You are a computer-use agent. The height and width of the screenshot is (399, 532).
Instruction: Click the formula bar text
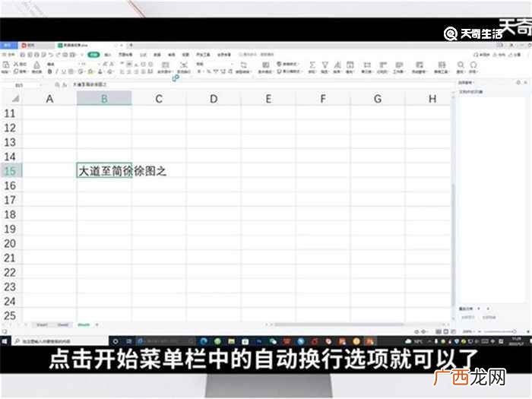coord(90,85)
